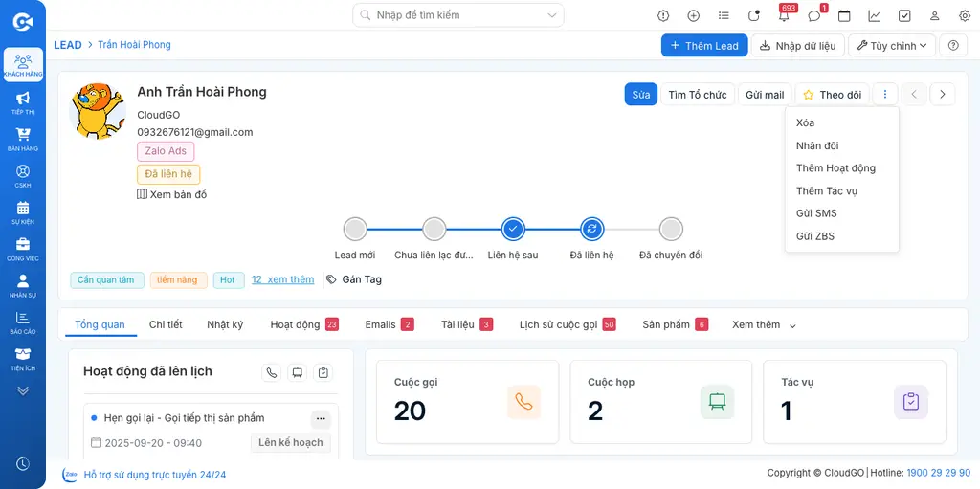980x489 pixels.
Task: Select Xóa from the actions menu
Action: [842, 123]
